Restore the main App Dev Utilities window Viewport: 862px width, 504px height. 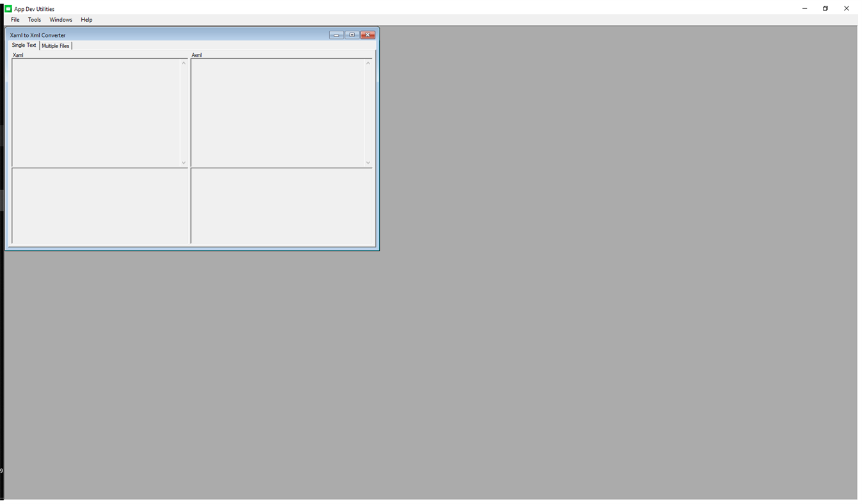[825, 8]
